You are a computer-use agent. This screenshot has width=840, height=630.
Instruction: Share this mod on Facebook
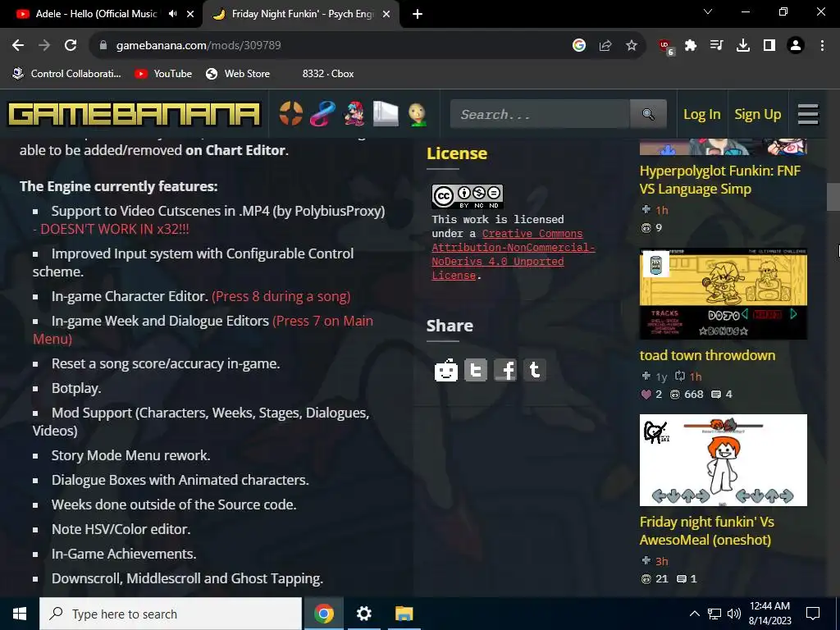click(x=505, y=370)
